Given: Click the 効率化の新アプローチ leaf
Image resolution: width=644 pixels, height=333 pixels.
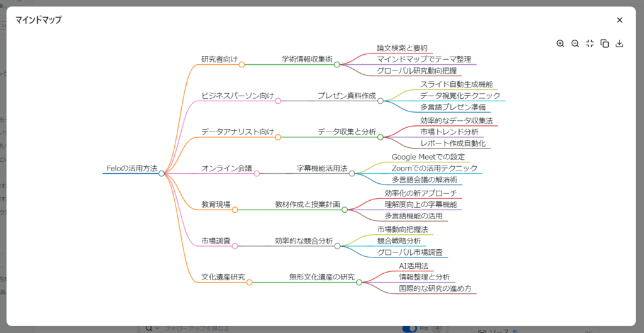Looking at the screenshot, I should pos(421,193).
